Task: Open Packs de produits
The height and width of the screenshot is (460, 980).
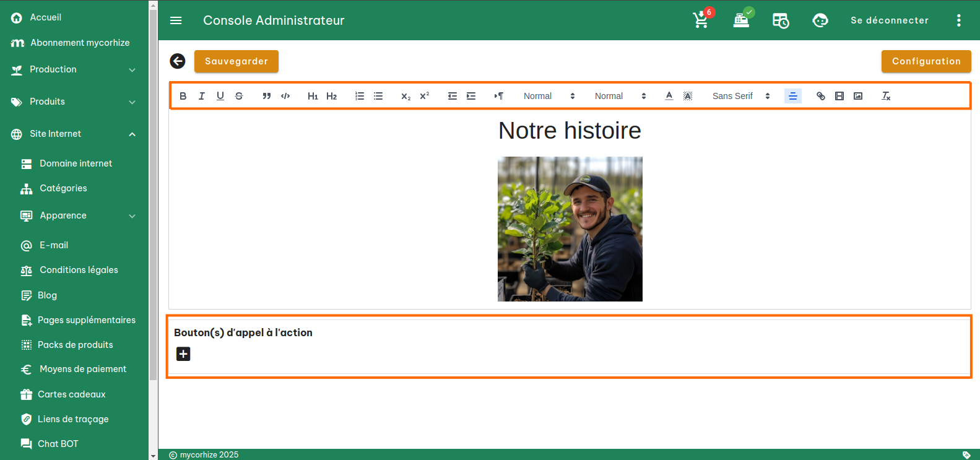Action: point(74,345)
